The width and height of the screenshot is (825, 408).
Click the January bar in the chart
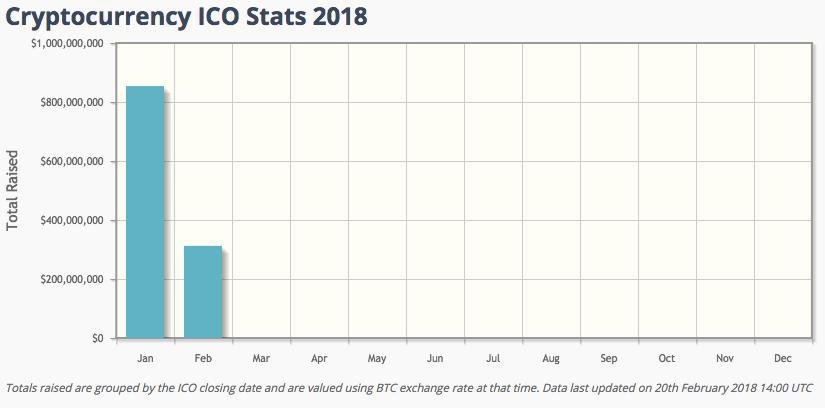point(145,212)
